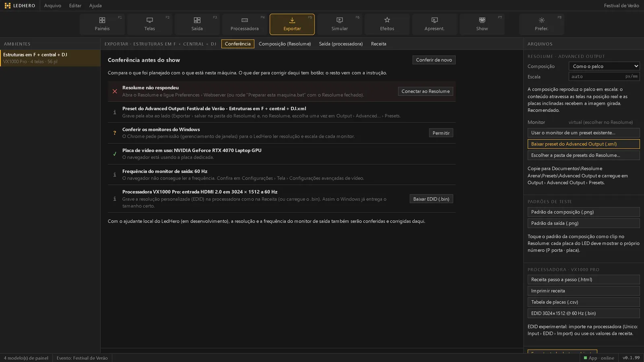The height and width of the screenshot is (362, 644).
Task: Open the Telas toolbar section
Action: coord(150,24)
